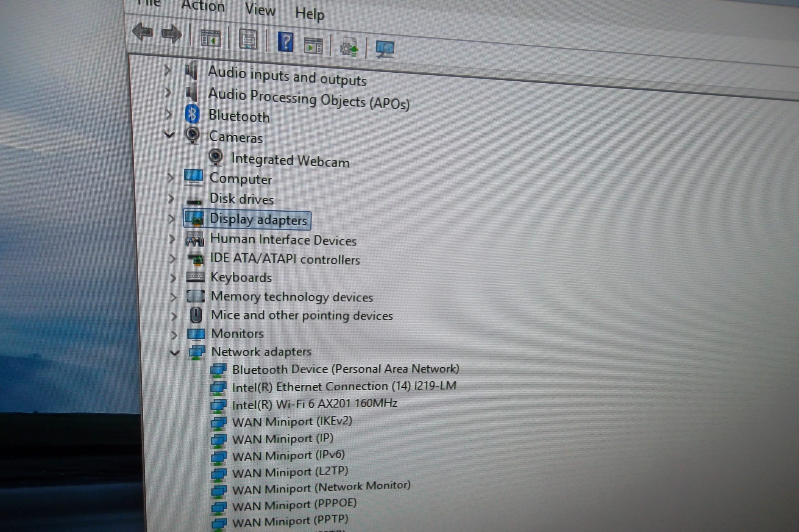The height and width of the screenshot is (532, 799).
Task: Select WAN Miniport (IP)
Action: coord(283,439)
